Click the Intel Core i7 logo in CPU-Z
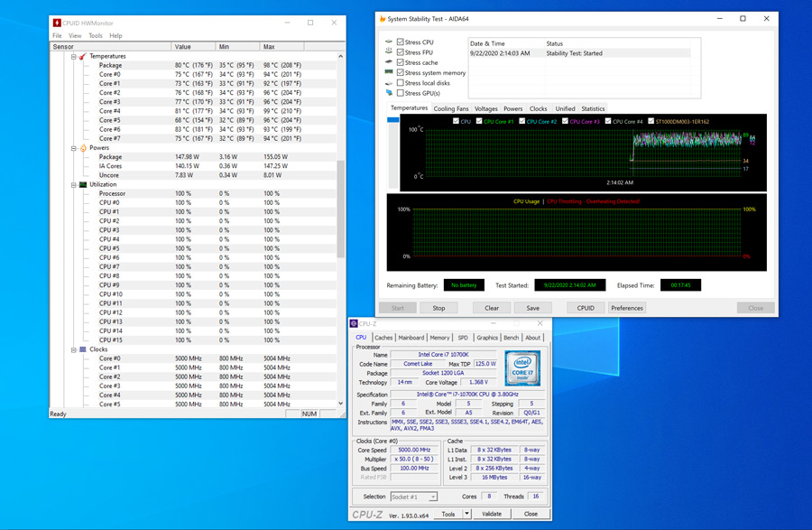812x530 pixels. click(522, 367)
